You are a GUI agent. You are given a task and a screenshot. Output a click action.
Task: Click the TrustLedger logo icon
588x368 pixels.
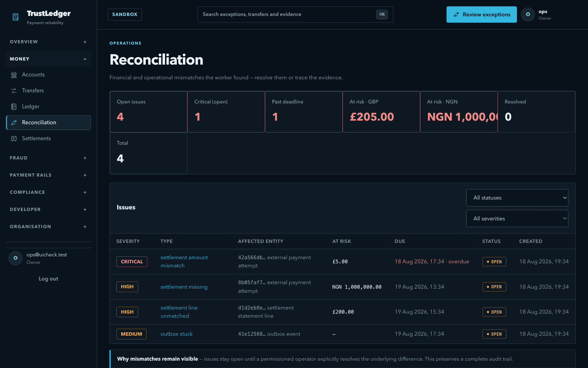(x=16, y=17)
